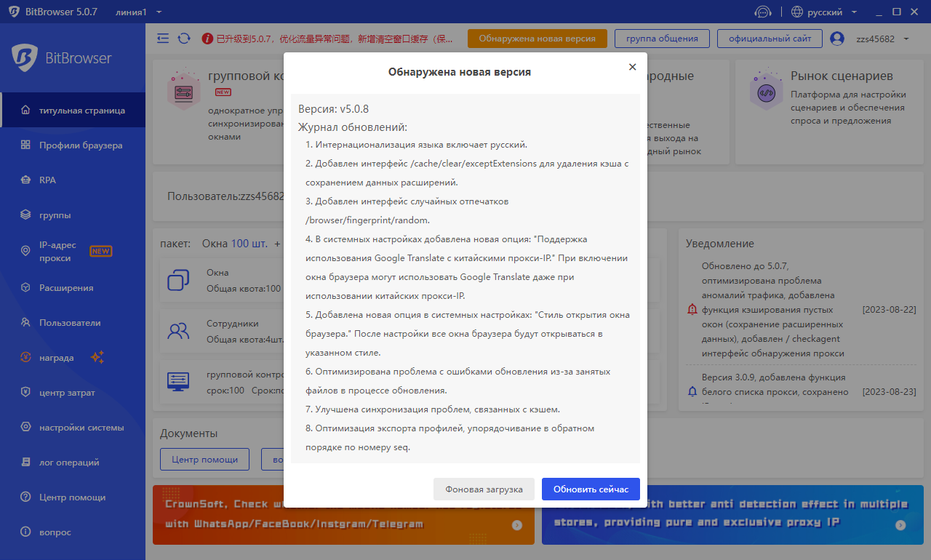
Task: Click the sparkle stars icon beside награда
Action: 97,357
